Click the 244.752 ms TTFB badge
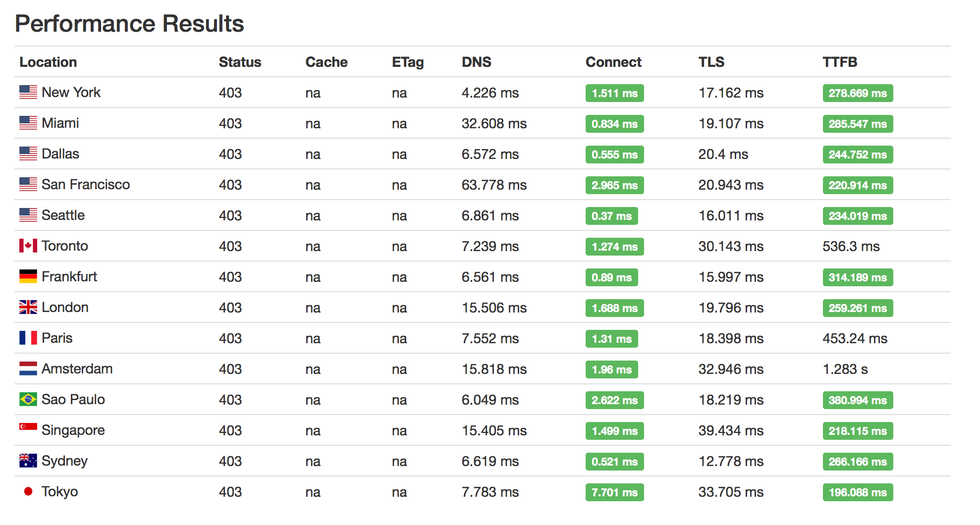This screenshot has width=980, height=525. [x=858, y=155]
